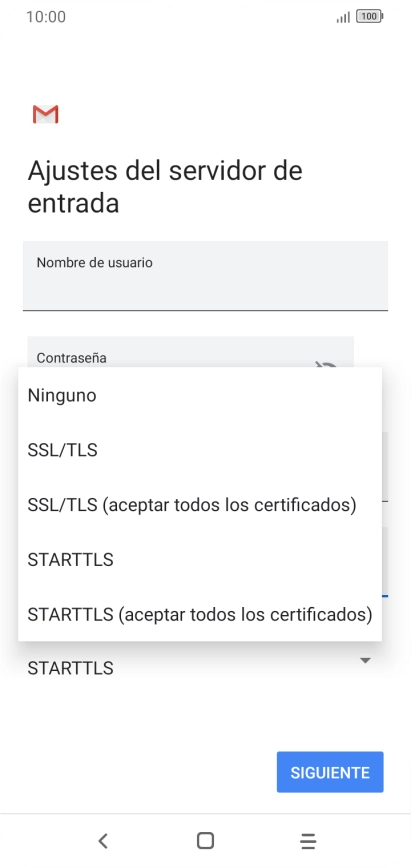Open recent apps via three-line icon
411x868 pixels.
(x=308, y=841)
